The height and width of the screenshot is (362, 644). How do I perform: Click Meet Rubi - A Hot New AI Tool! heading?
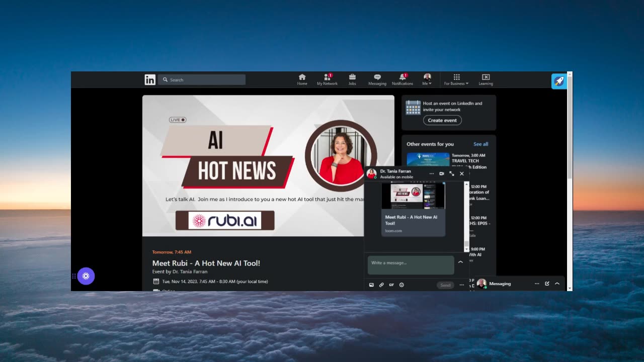coord(206,263)
